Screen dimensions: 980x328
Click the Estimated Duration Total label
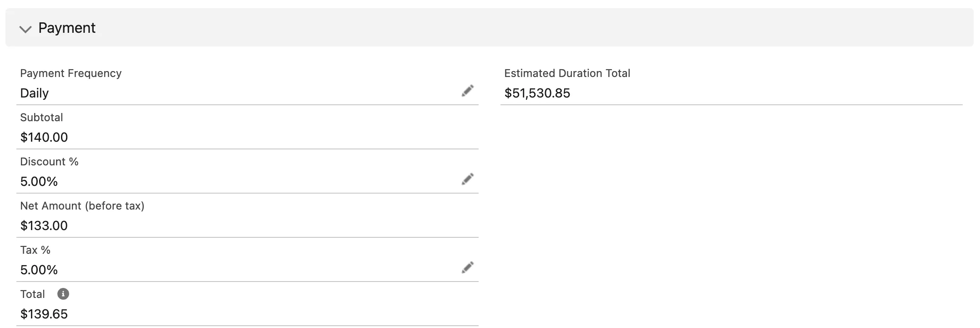click(567, 73)
